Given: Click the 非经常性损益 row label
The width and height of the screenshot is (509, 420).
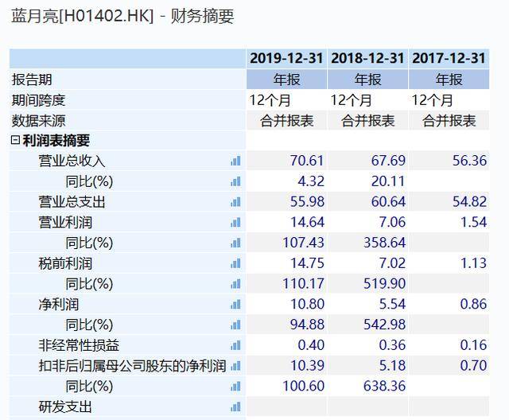Looking at the screenshot, I should click(79, 345).
